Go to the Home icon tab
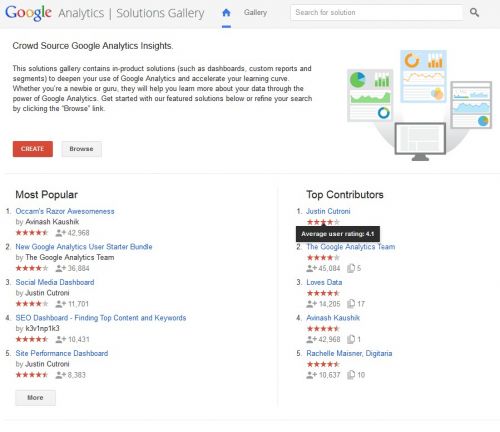 tap(226, 13)
